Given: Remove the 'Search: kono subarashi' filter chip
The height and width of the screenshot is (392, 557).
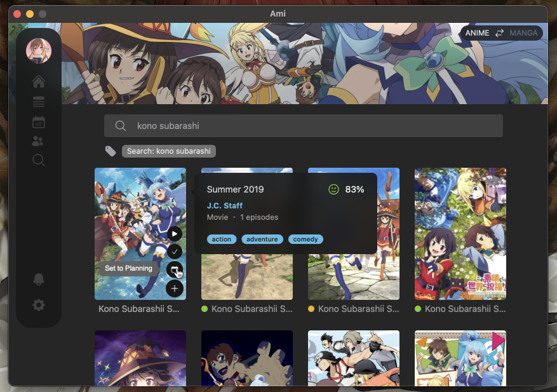Looking at the screenshot, I should (169, 151).
